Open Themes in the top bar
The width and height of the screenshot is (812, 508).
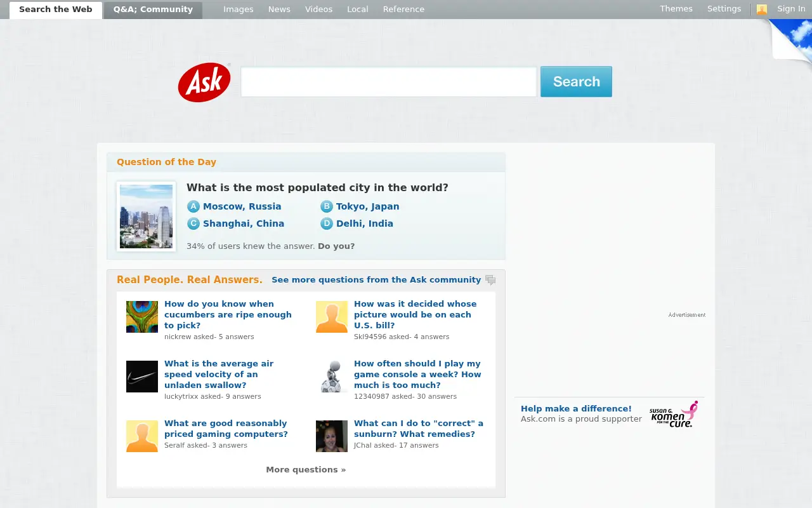(676, 9)
